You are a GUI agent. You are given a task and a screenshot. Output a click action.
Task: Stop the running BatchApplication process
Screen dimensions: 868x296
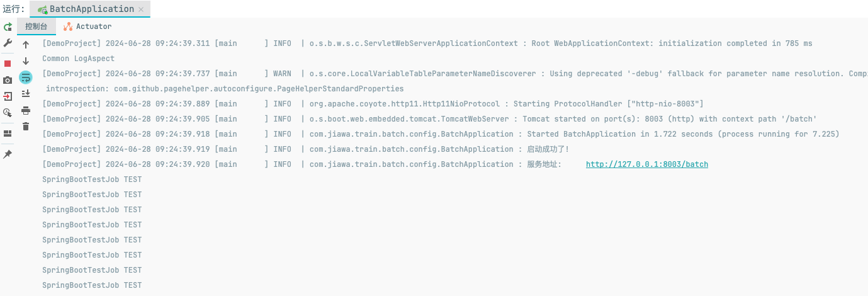coord(8,64)
